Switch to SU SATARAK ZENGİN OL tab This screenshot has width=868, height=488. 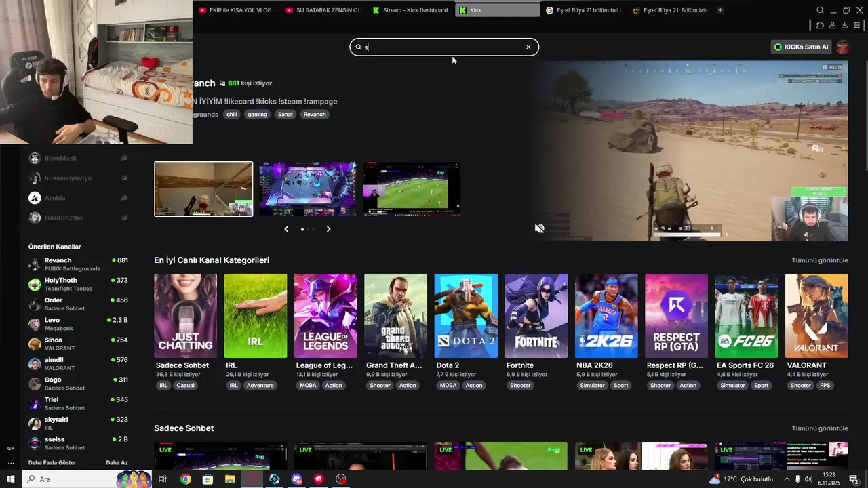tap(325, 10)
